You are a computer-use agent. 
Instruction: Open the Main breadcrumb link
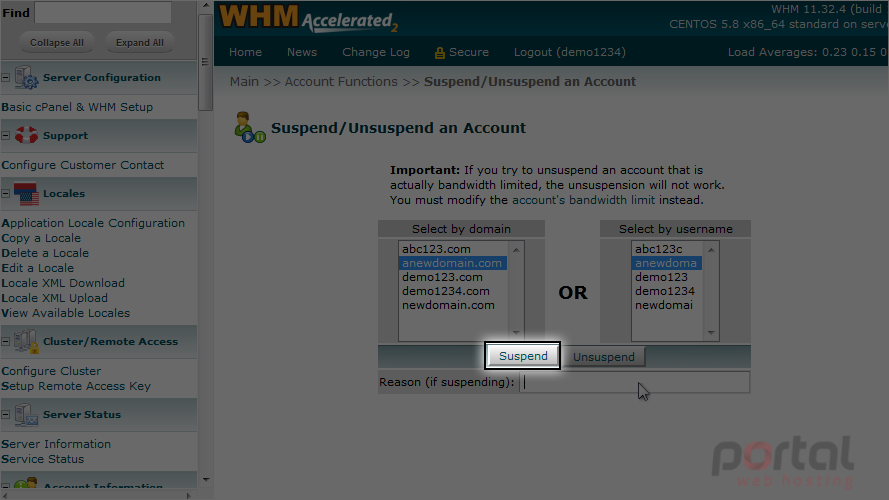pyautogui.click(x=244, y=82)
